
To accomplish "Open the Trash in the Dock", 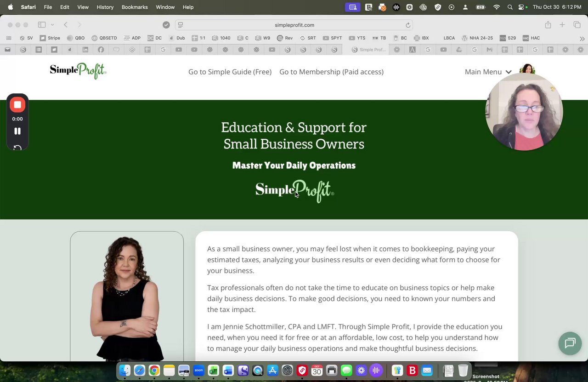I will tap(463, 370).
